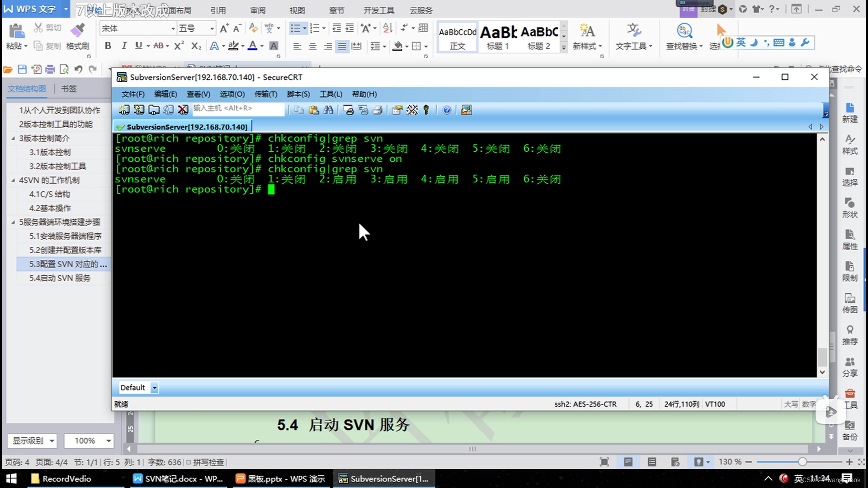
Task: Open the 传输(T) menu
Action: coord(265,94)
